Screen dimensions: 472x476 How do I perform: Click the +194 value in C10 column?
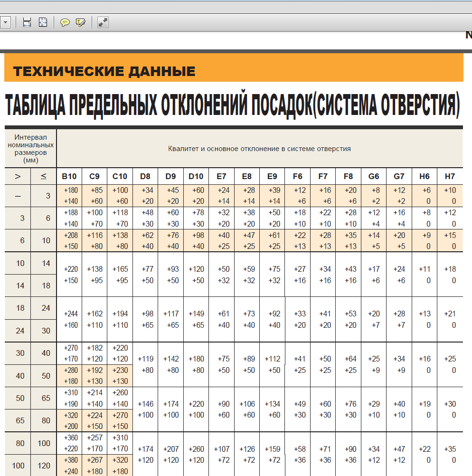click(x=120, y=314)
